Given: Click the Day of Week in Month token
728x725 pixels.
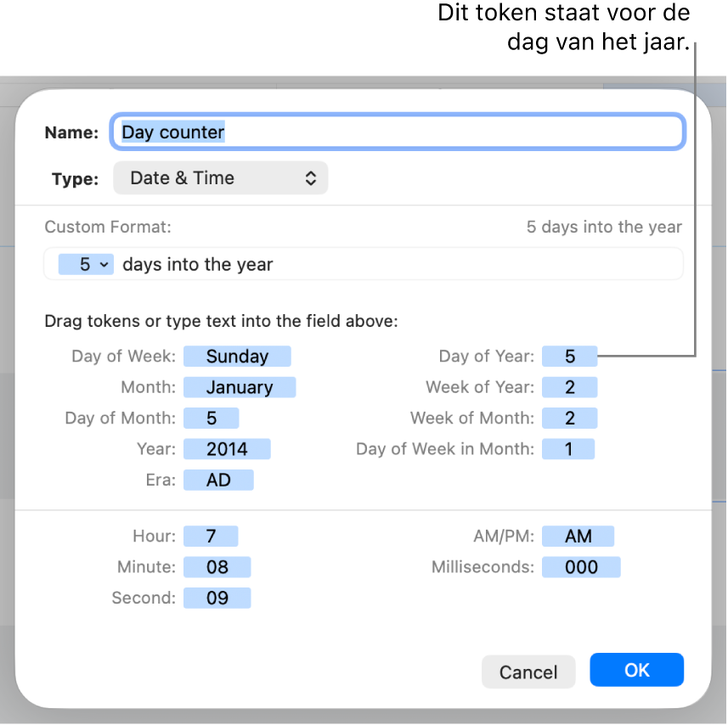Looking at the screenshot, I should (x=568, y=449).
